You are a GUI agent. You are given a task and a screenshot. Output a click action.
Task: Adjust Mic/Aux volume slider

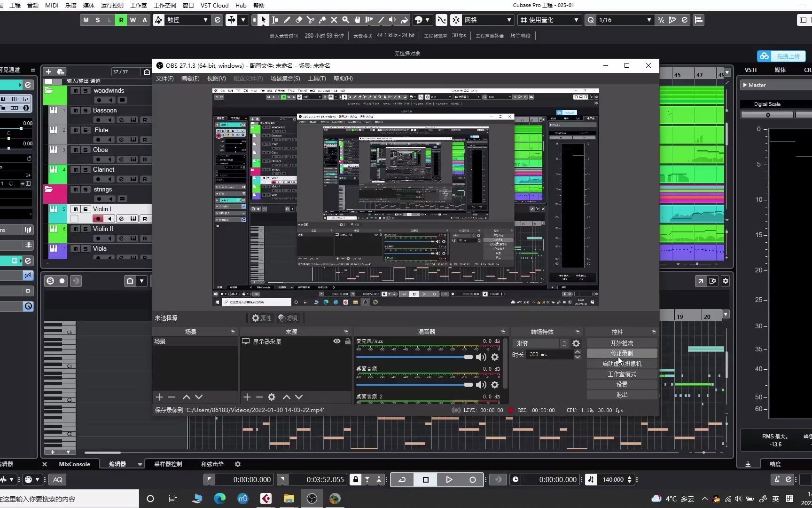point(415,357)
